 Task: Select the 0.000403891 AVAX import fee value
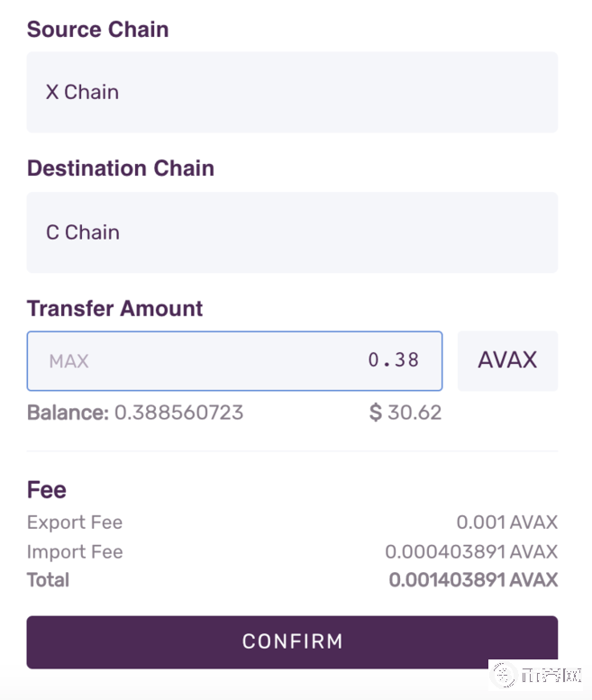471,551
